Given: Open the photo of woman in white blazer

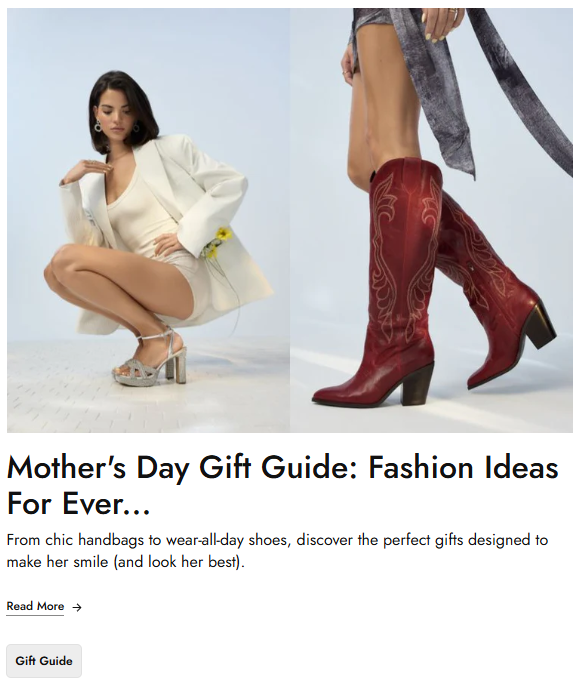Looking at the screenshot, I should pos(148,220).
